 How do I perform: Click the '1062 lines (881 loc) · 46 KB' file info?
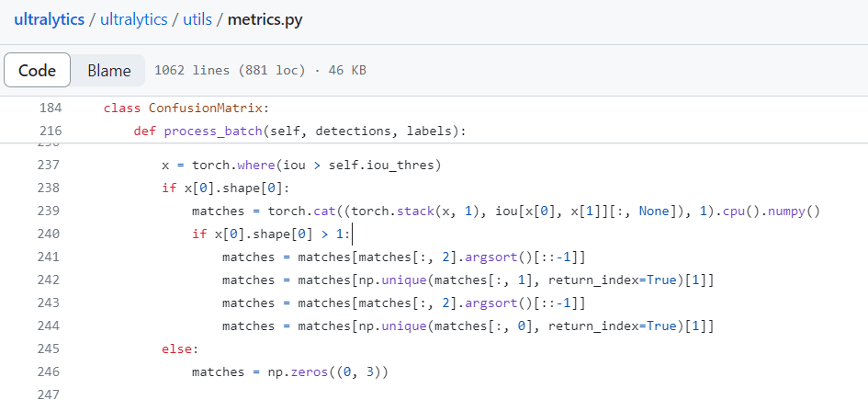pos(260,71)
